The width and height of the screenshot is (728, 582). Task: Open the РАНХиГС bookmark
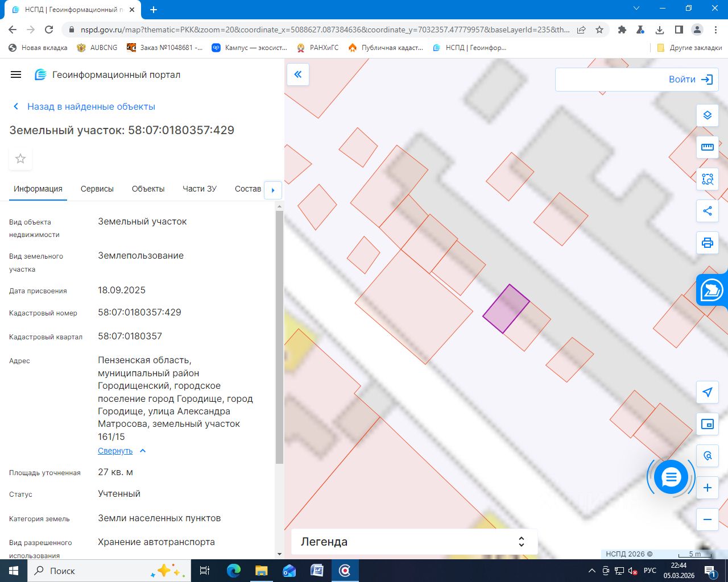317,48
